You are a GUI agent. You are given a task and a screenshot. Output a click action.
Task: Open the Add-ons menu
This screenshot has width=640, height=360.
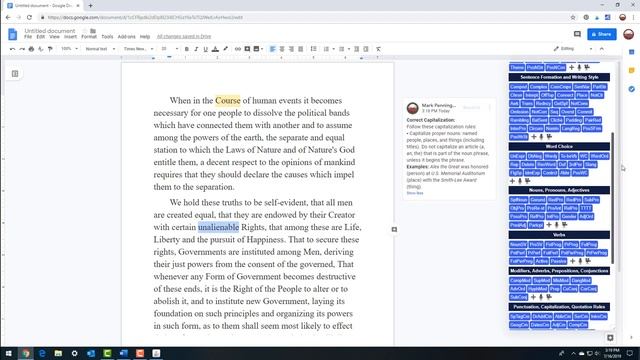(x=127, y=37)
